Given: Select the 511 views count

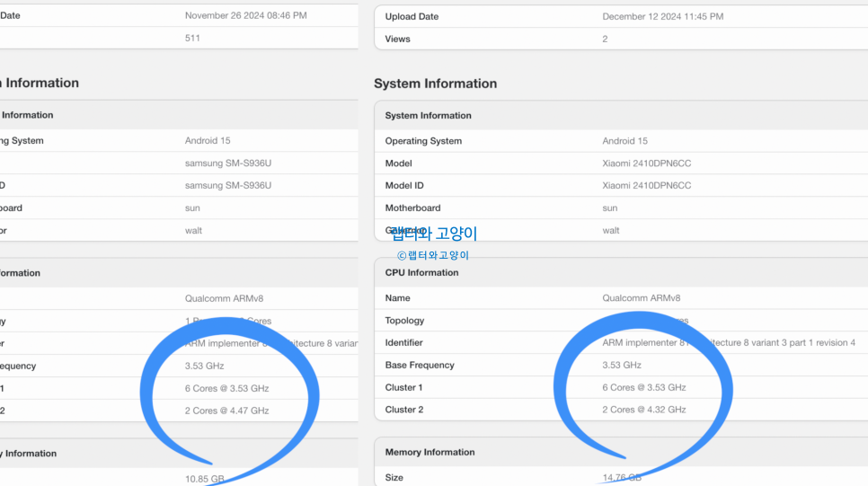Looking at the screenshot, I should tap(192, 39).
